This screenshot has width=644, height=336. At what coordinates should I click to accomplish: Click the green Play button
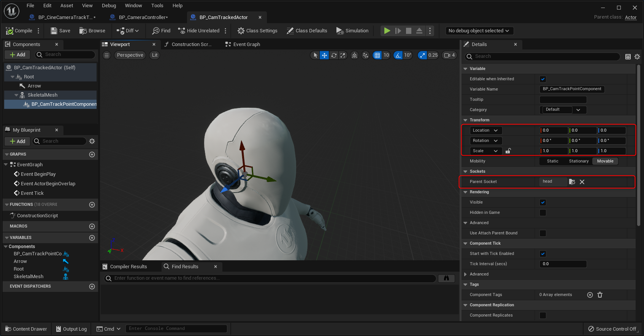tap(387, 31)
